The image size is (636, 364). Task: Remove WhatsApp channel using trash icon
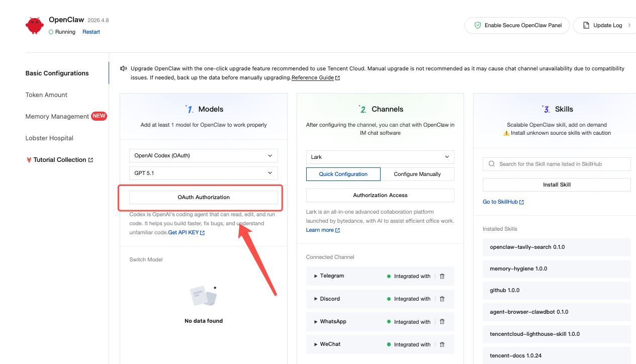(442, 322)
